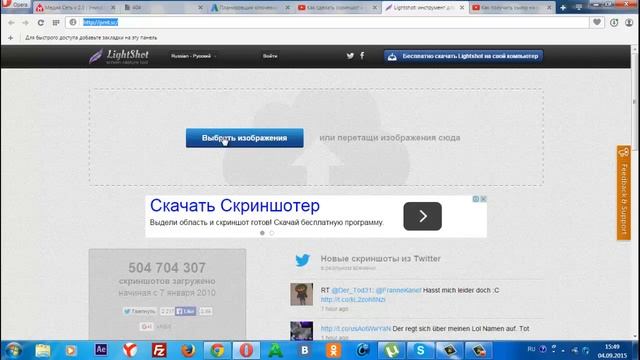Image resolution: width=640 pixels, height=360 pixels.
Task: Switch to the first Opera tab with the red house favicon
Action: click(x=75, y=7)
